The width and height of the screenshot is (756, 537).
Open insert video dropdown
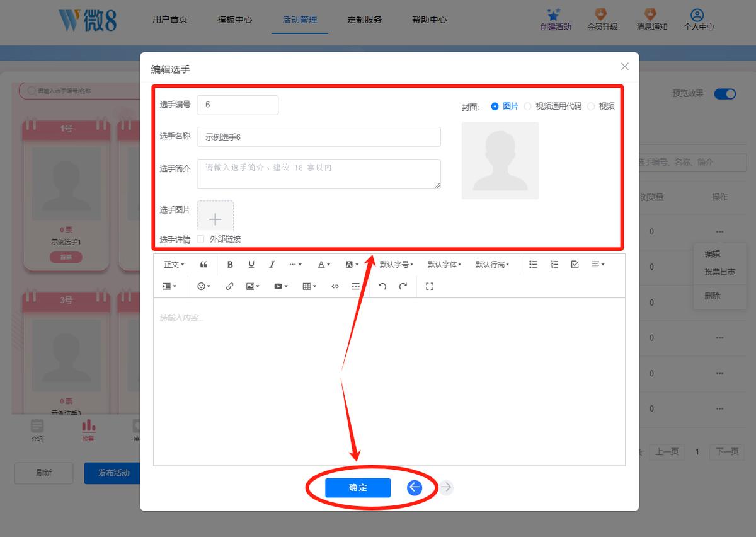[280, 286]
